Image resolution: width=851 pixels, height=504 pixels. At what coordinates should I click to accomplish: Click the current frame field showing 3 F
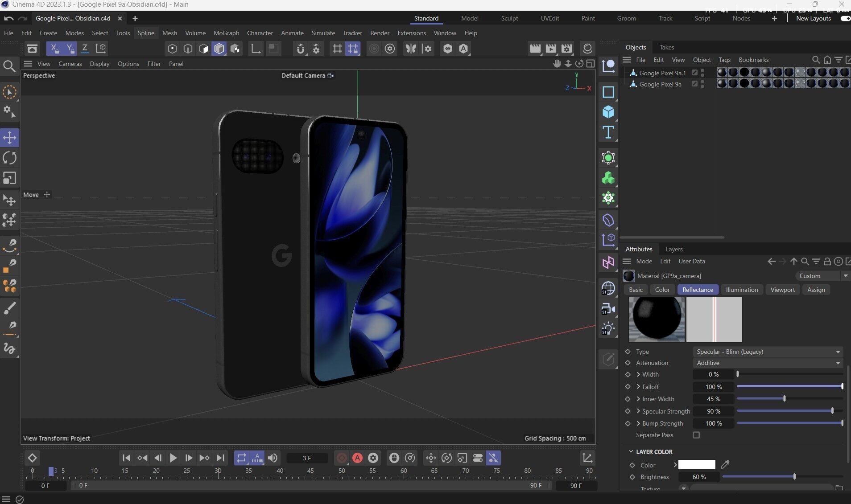tap(307, 458)
